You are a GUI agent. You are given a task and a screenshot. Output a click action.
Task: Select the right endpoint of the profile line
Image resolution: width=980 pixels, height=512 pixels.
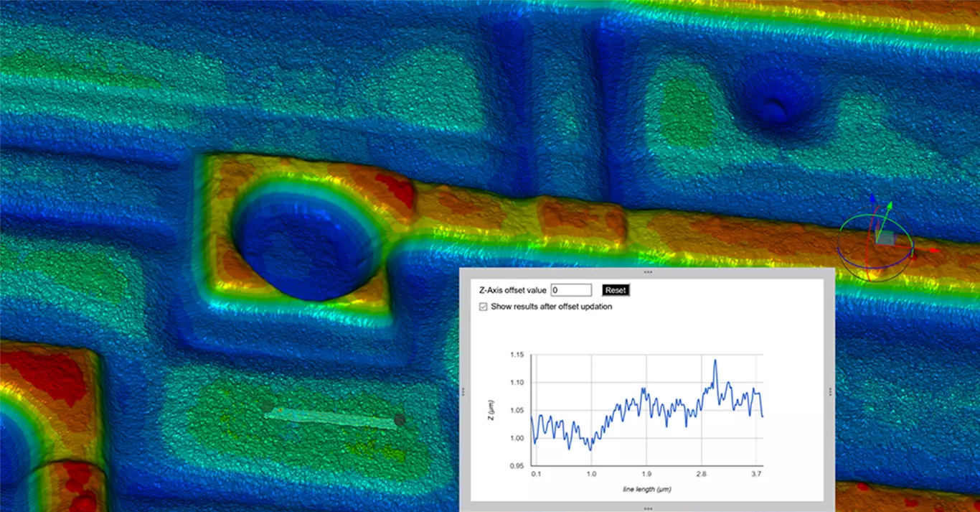coord(400,419)
